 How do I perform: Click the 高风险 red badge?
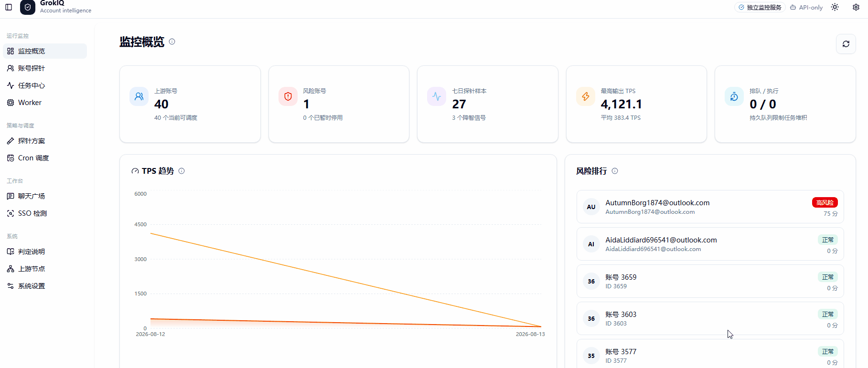point(825,202)
